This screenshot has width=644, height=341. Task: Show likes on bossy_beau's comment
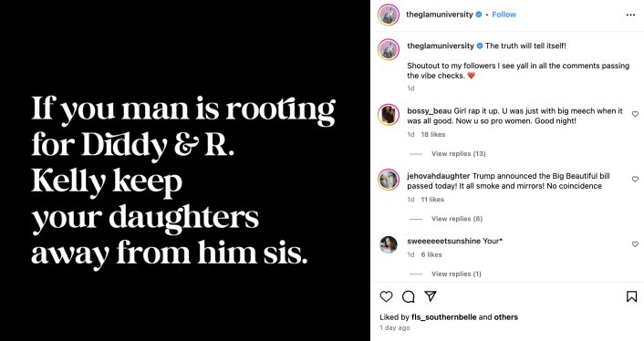point(433,134)
